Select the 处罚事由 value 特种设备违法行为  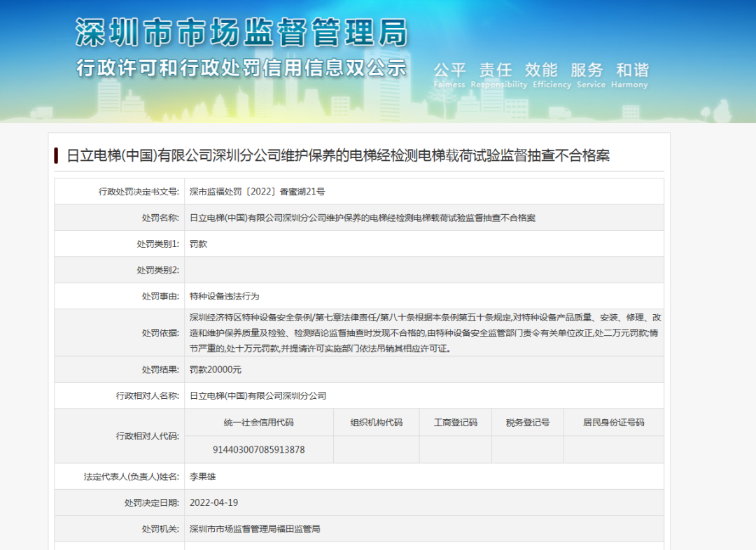(x=223, y=296)
